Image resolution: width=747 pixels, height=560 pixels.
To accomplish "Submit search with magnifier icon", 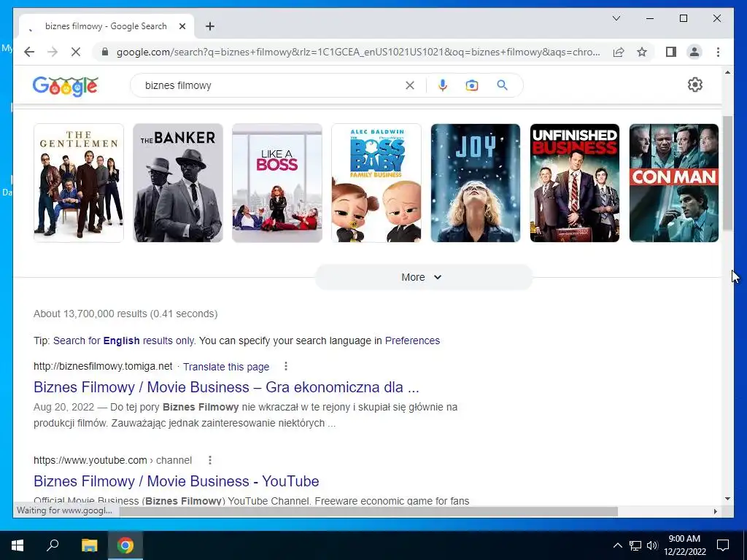I will [502, 85].
